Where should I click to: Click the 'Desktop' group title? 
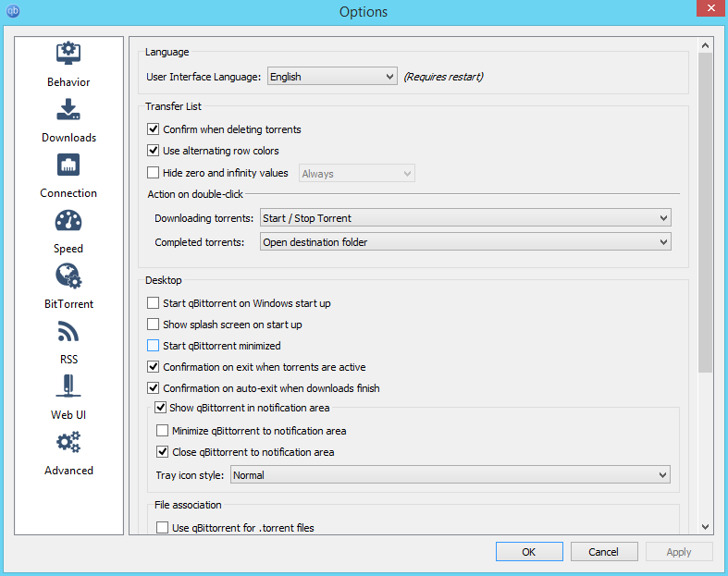point(164,280)
